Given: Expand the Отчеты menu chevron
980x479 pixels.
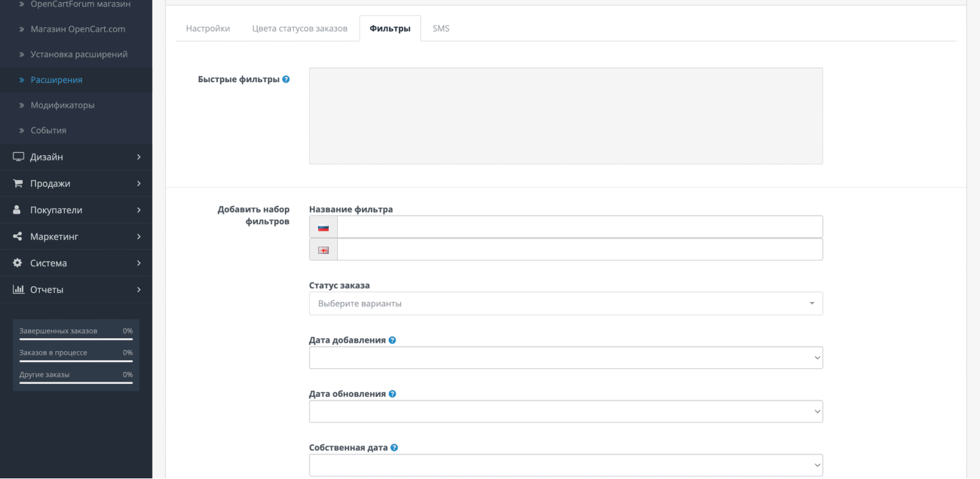Looking at the screenshot, I should (139, 290).
